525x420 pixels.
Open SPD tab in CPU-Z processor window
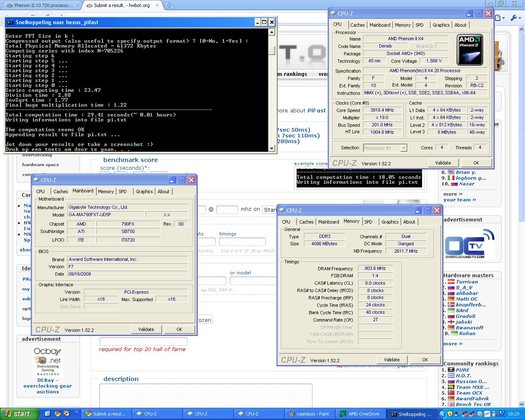tap(420, 25)
